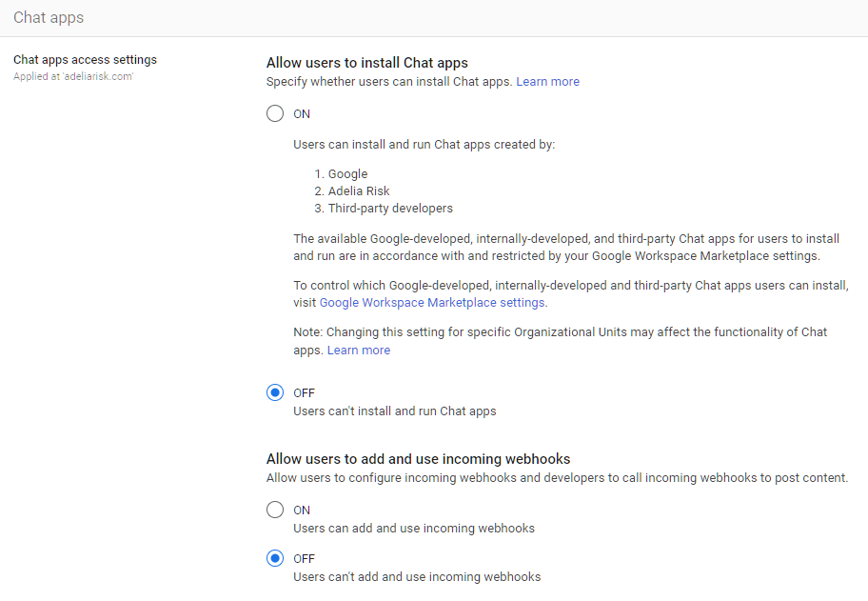
Task: Select the ON radio for installing Chat apps
Action: [275, 113]
